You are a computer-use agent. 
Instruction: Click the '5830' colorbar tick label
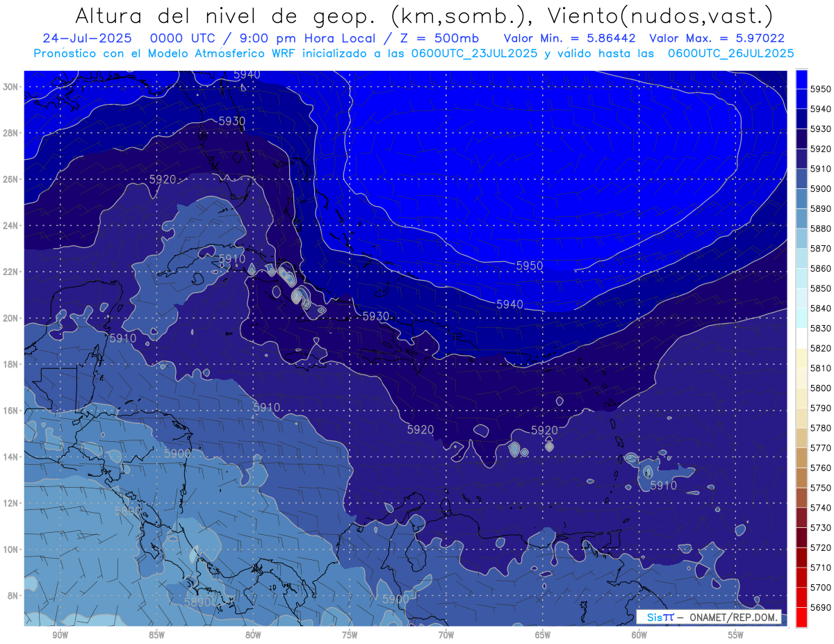pos(820,329)
